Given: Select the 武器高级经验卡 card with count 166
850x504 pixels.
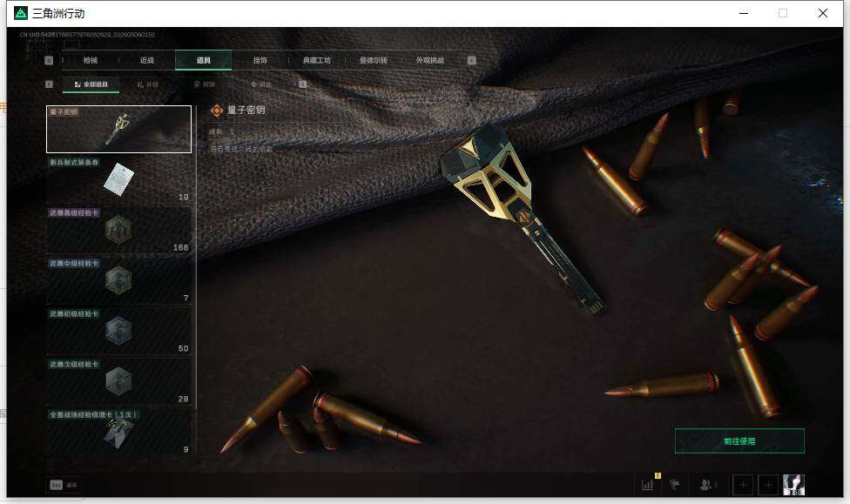Looking at the screenshot, I should pos(118,230).
